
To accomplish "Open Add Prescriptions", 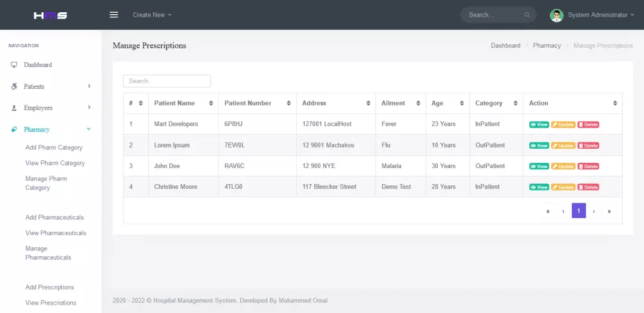I will point(50,287).
